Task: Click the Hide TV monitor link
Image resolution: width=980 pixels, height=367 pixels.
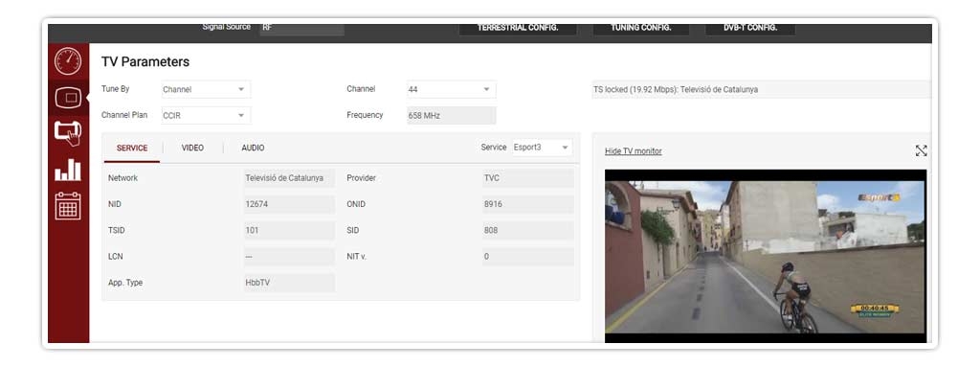Action: pyautogui.click(x=634, y=151)
